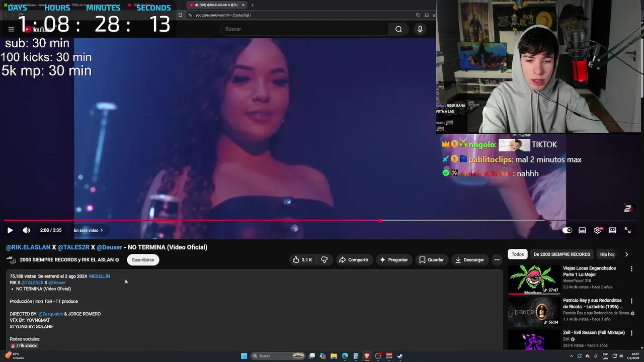Expand the 'En este video' chapters chevron

point(101,230)
